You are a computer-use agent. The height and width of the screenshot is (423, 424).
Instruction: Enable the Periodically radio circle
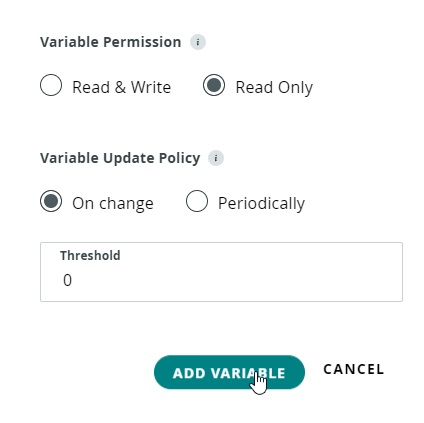coord(197,201)
